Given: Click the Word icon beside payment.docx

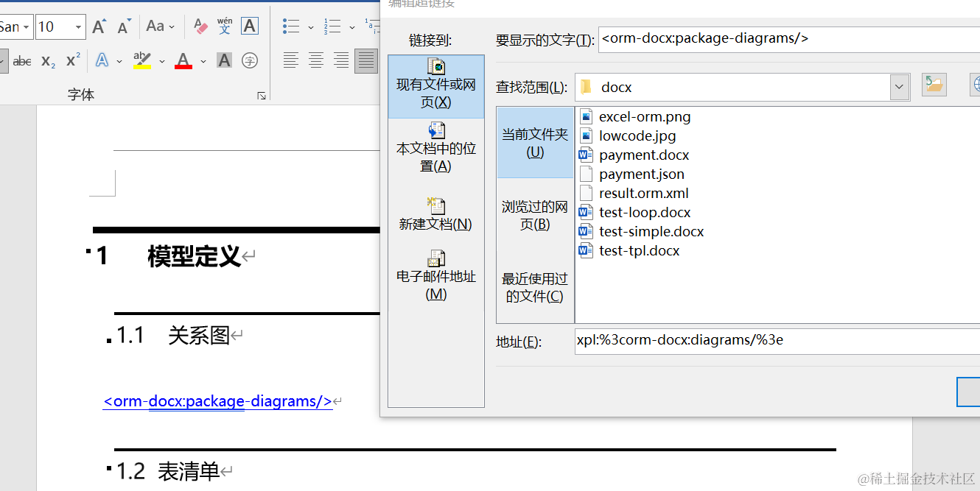Looking at the screenshot, I should pyautogui.click(x=586, y=155).
